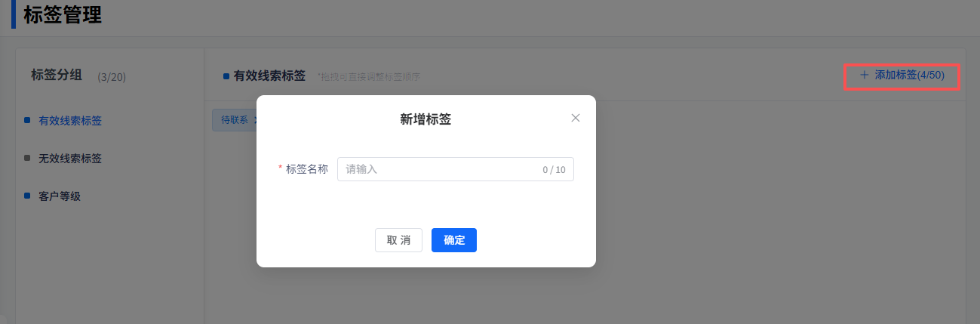
Task: Click the 新增标签 dialog title
Action: (425, 119)
